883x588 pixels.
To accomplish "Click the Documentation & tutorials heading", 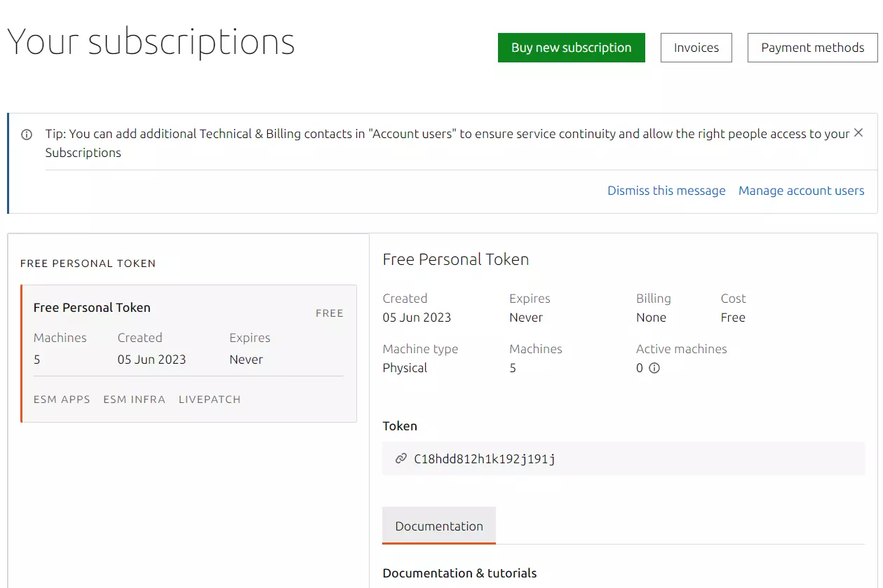I will click(459, 573).
